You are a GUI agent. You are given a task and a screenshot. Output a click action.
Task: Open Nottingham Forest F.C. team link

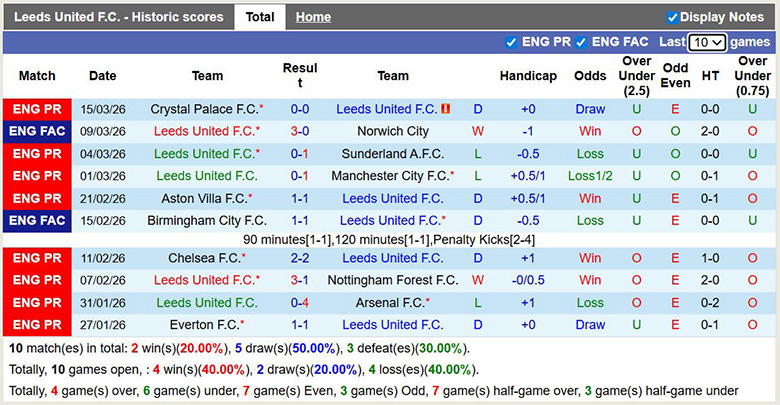393,280
